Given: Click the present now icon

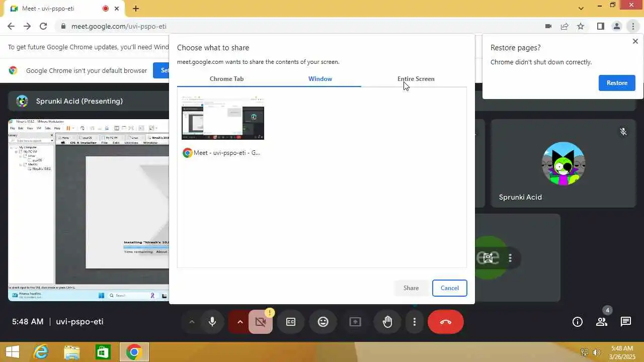Looking at the screenshot, I should point(355,322).
